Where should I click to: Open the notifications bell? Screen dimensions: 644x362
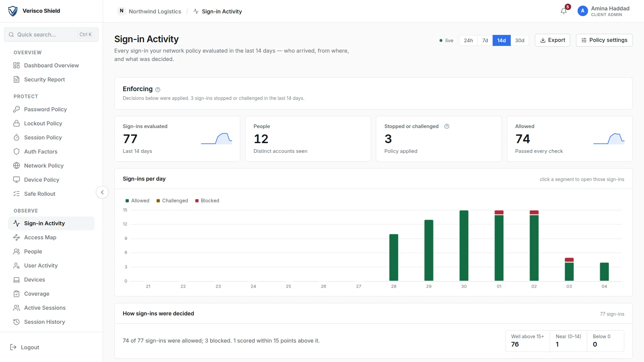click(563, 11)
